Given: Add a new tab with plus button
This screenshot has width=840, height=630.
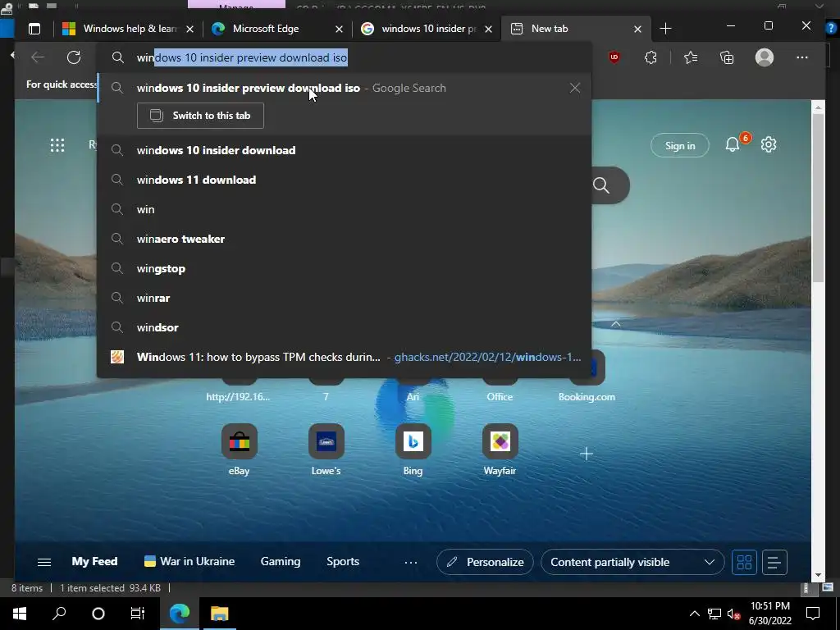Looking at the screenshot, I should click(665, 29).
